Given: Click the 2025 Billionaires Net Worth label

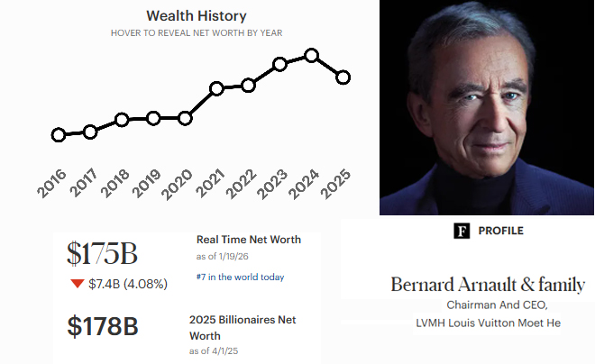Looking at the screenshot, I should click(x=243, y=326).
